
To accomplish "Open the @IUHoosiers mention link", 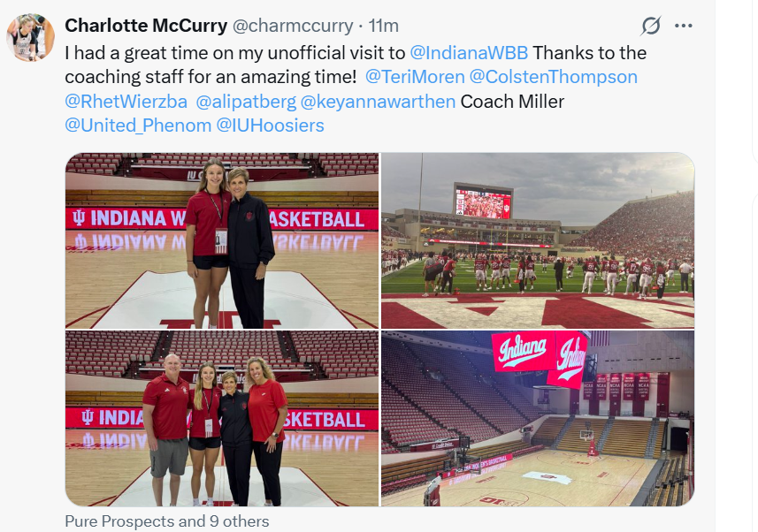I will pos(270,125).
